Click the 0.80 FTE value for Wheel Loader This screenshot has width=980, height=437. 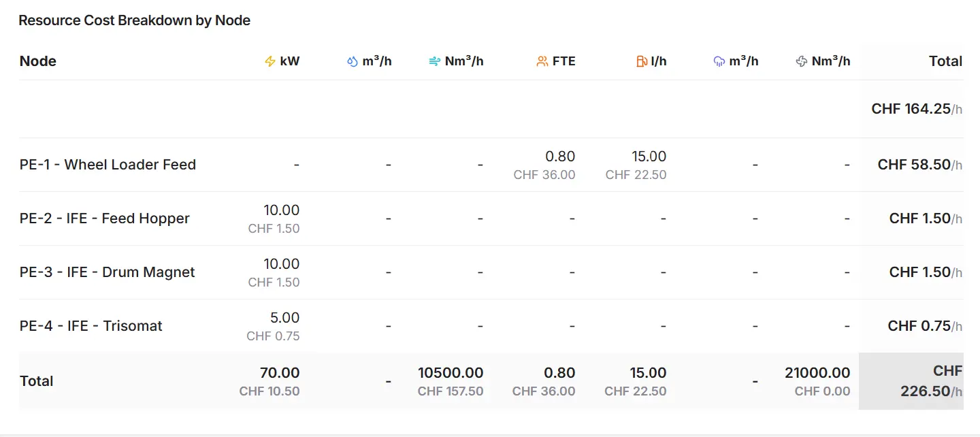(561, 157)
